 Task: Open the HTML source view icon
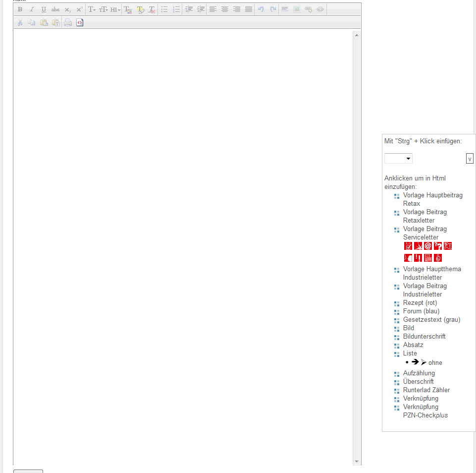80,22
